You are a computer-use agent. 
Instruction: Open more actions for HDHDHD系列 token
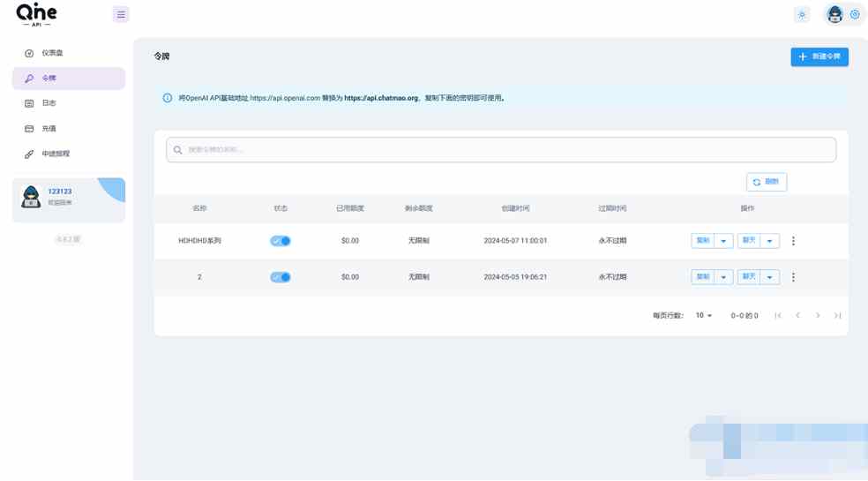(793, 241)
